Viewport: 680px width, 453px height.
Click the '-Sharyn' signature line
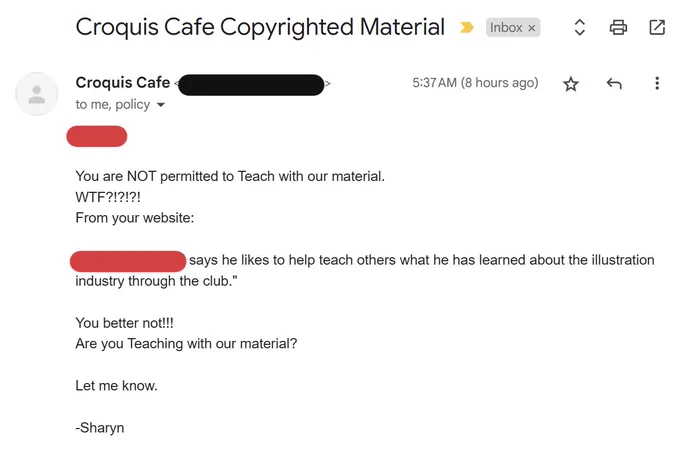tap(100, 428)
